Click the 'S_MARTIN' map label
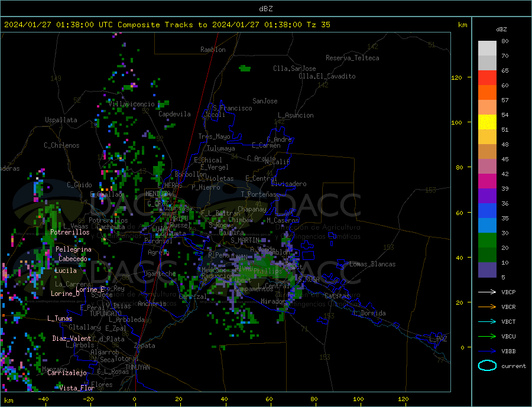532x407 pixels. coord(245,240)
